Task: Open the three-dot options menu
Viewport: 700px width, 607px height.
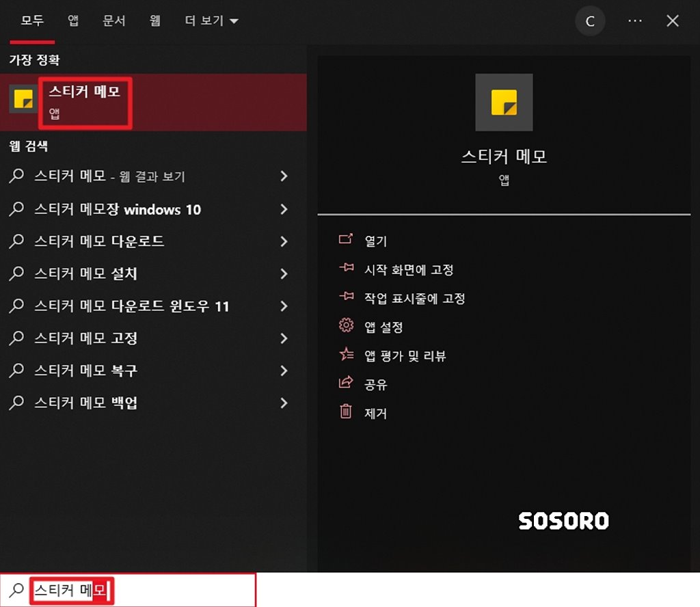Action: [635, 21]
